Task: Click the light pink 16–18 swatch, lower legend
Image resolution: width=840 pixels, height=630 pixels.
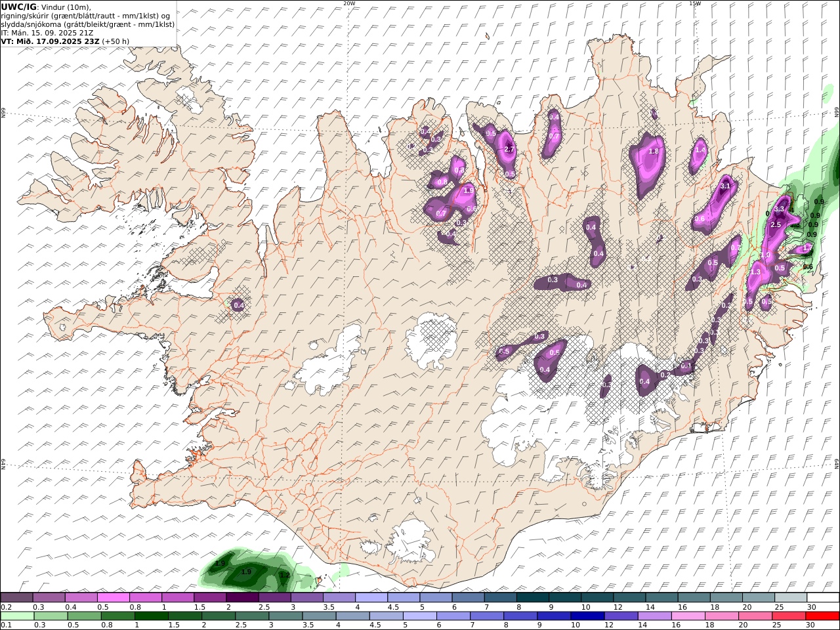Action: 688,616
